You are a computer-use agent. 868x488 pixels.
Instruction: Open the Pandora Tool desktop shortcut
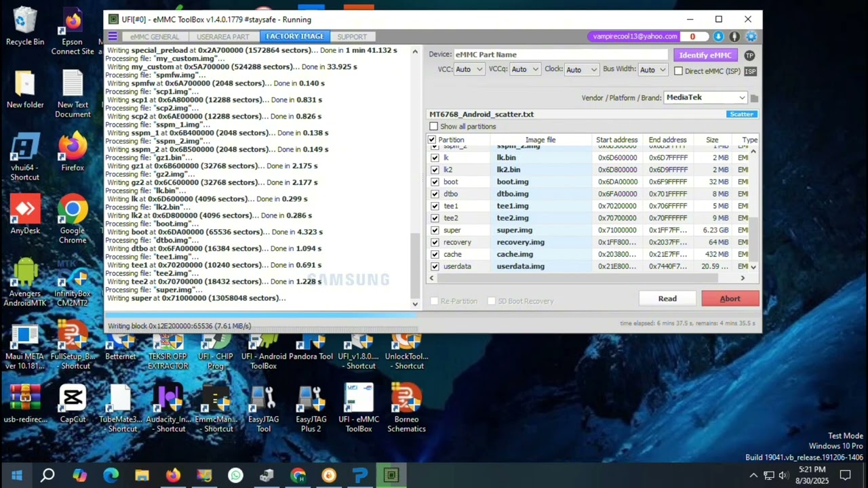[311, 347]
